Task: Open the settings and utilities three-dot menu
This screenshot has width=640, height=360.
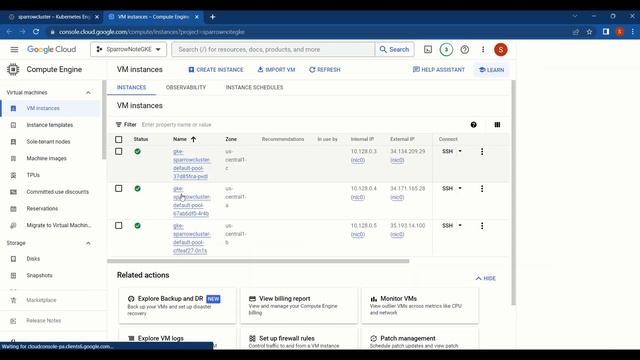Action: tap(483, 49)
